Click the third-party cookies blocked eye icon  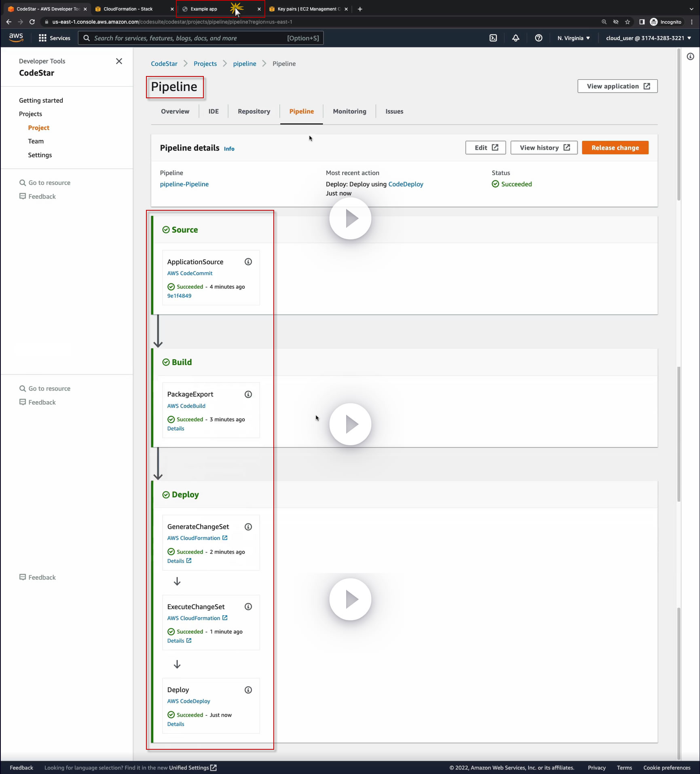pos(616,22)
